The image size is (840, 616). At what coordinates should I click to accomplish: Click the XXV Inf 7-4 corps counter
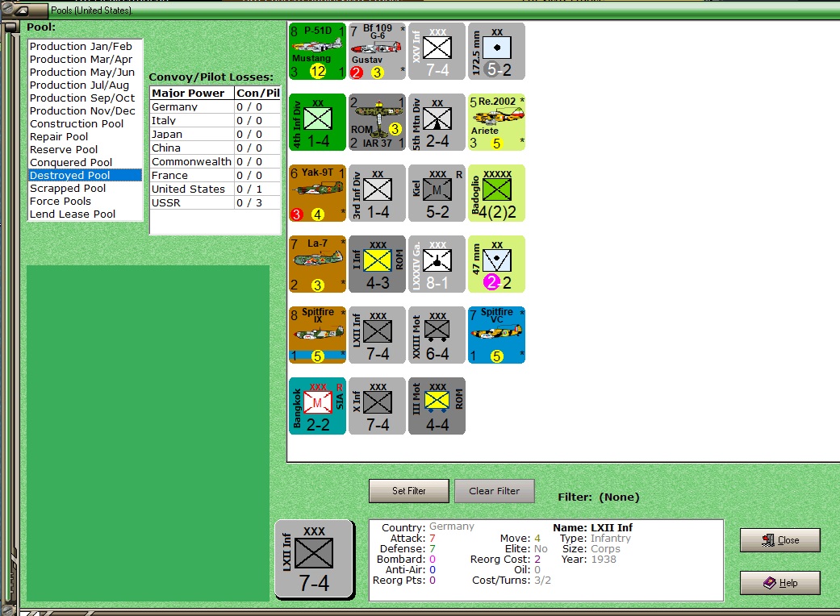(x=437, y=52)
